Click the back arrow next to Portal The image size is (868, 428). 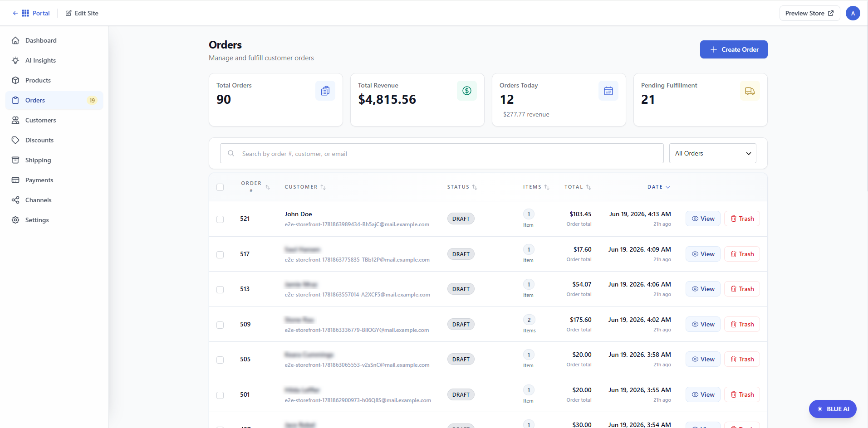pyautogui.click(x=15, y=13)
